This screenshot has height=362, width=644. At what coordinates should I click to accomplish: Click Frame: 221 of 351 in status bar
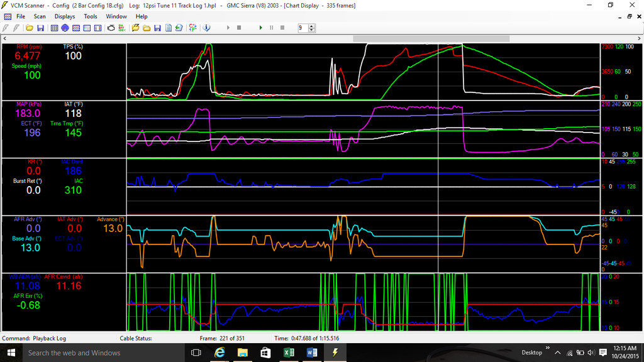222,339
